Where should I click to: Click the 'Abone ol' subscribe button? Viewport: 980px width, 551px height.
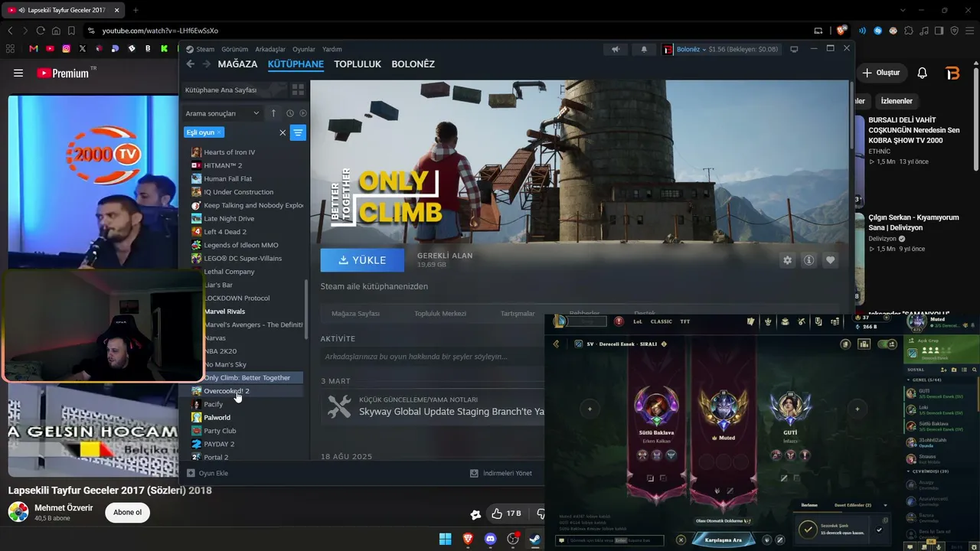(127, 513)
